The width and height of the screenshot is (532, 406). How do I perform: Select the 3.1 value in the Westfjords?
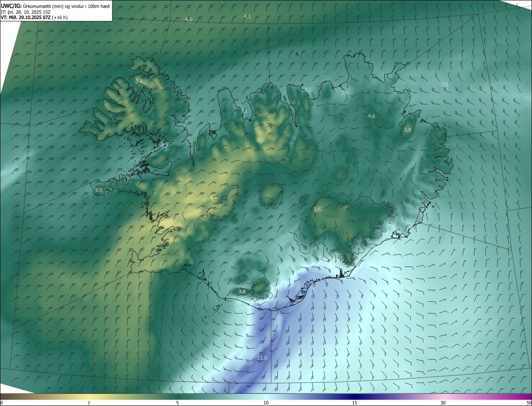click(139, 81)
